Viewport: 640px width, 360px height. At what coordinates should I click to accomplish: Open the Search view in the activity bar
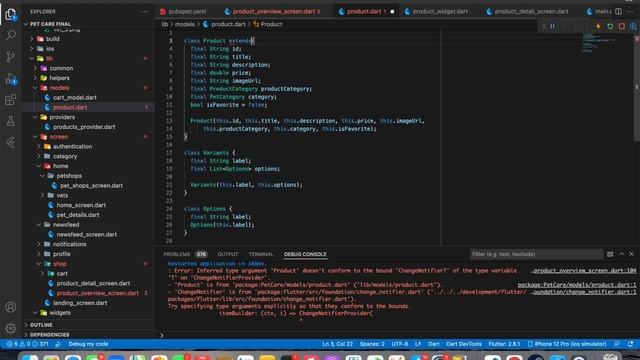pos(11,35)
